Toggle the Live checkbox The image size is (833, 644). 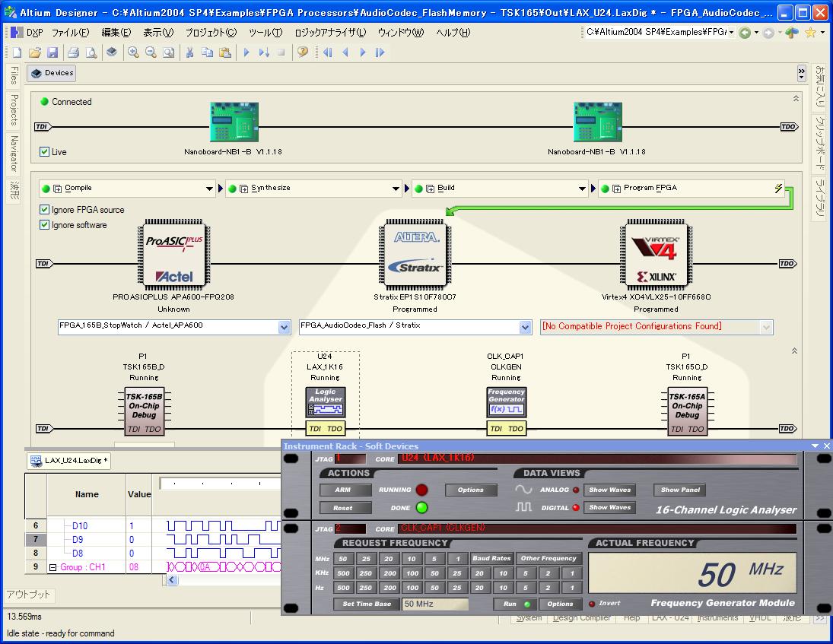pyautogui.click(x=45, y=152)
